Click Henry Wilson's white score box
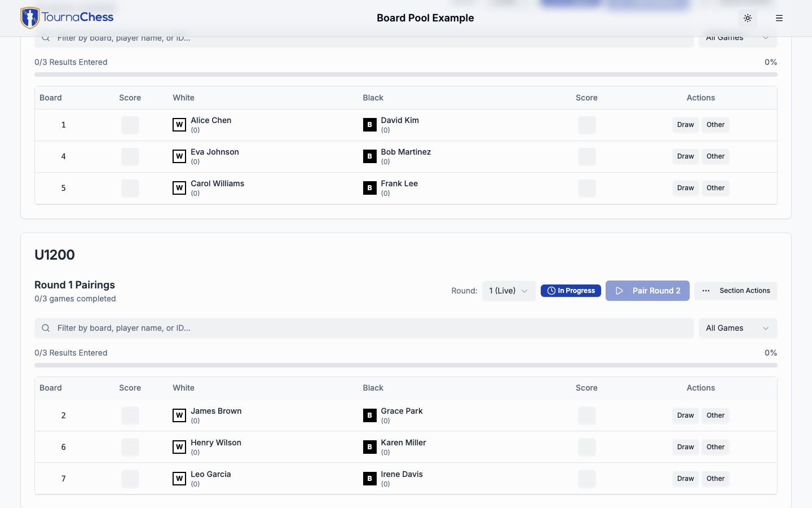This screenshot has width=812, height=508. 130,447
